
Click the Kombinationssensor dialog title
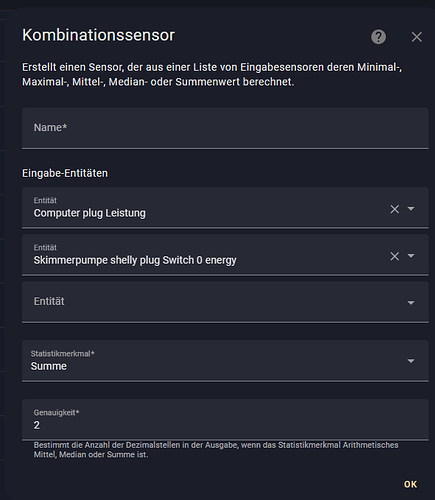coord(98,35)
